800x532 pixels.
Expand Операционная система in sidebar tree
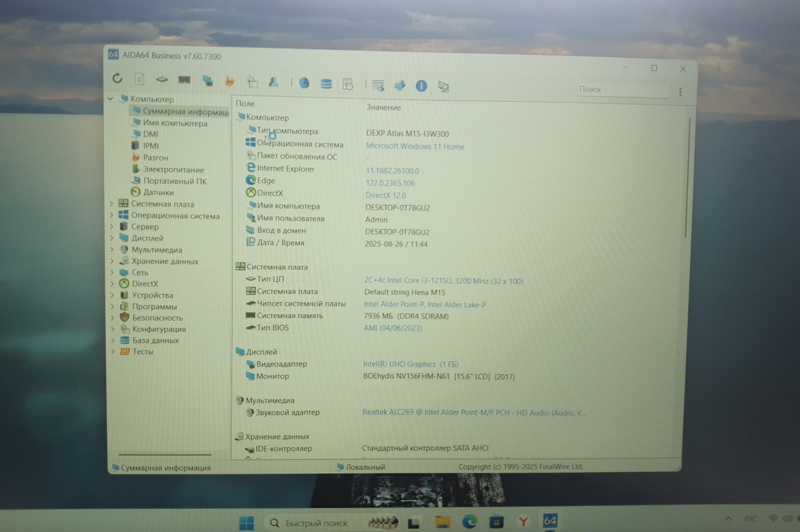(111, 215)
